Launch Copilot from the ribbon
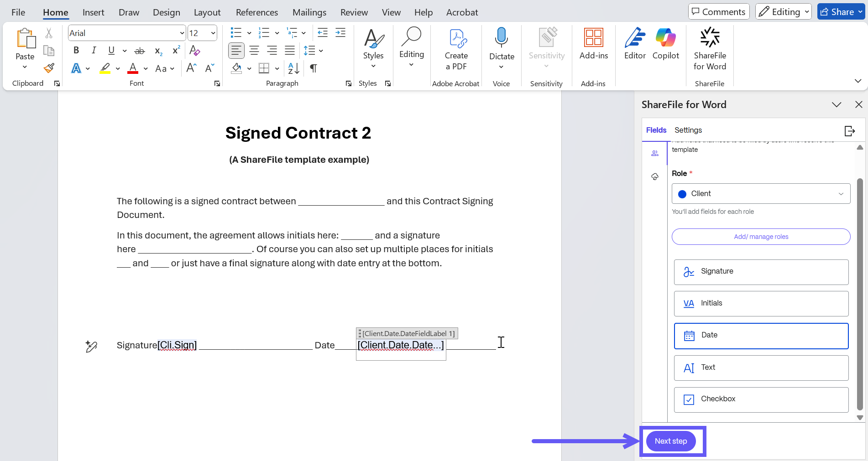Viewport: 868px width, 461px height. click(x=665, y=44)
